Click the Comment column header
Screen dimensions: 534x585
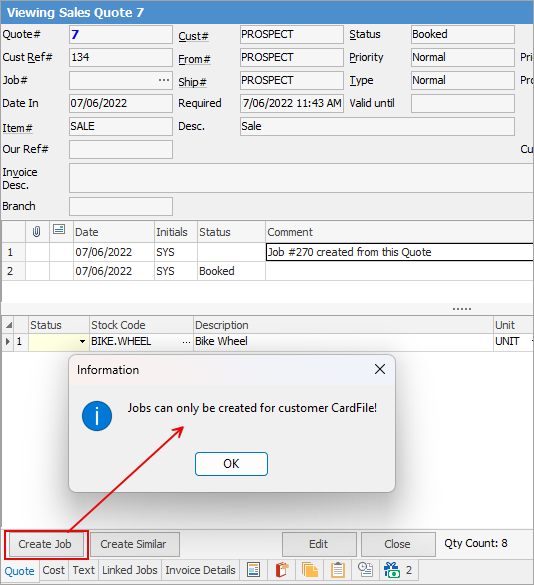(x=399, y=232)
